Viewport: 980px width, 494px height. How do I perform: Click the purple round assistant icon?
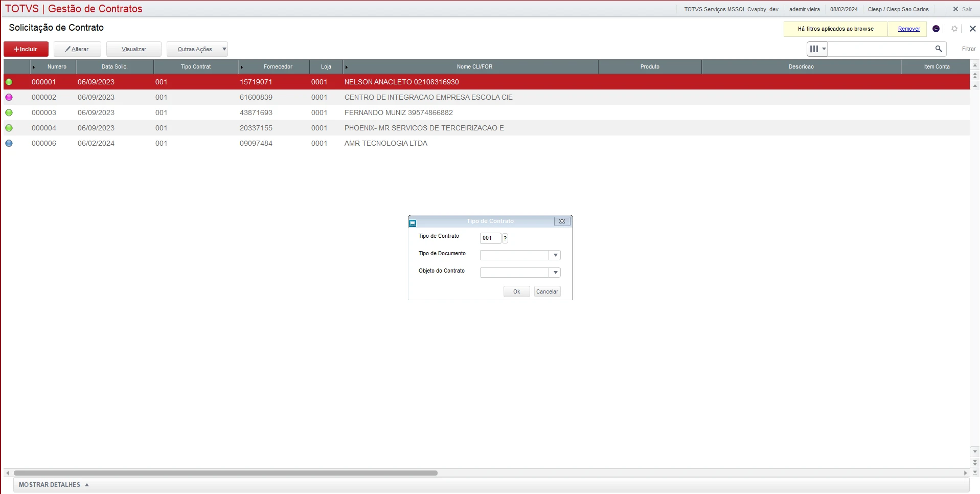pos(936,29)
